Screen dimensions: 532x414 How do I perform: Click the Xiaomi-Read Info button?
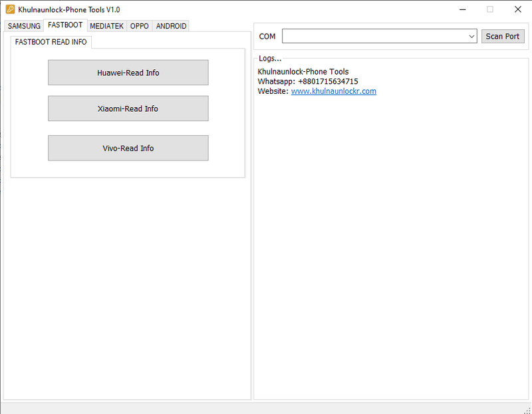point(128,108)
